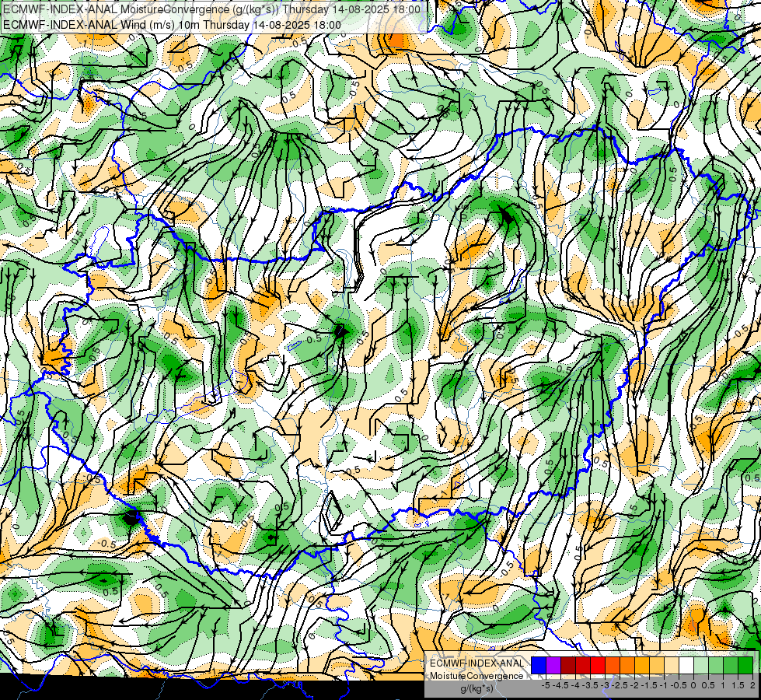Click the -2.5 tick label in the legend
The width and height of the screenshot is (761, 700).
point(620,685)
